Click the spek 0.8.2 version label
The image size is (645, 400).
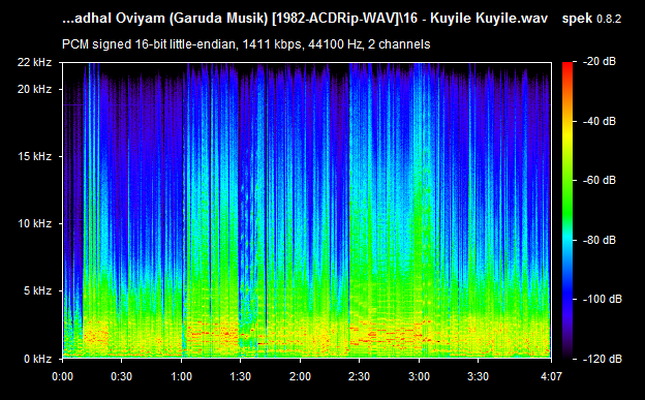592,19
